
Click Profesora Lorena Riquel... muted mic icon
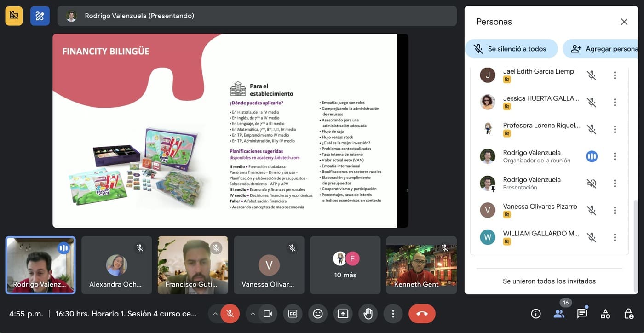pos(592,129)
